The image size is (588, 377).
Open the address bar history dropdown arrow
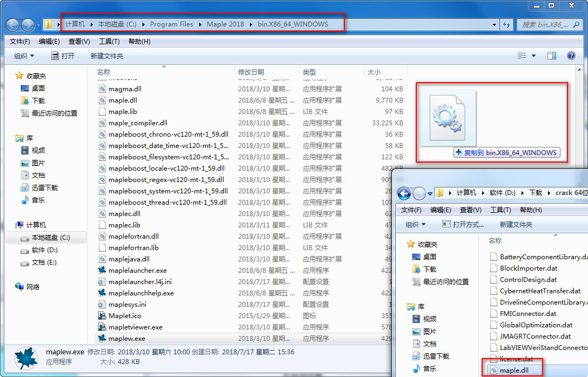494,25
